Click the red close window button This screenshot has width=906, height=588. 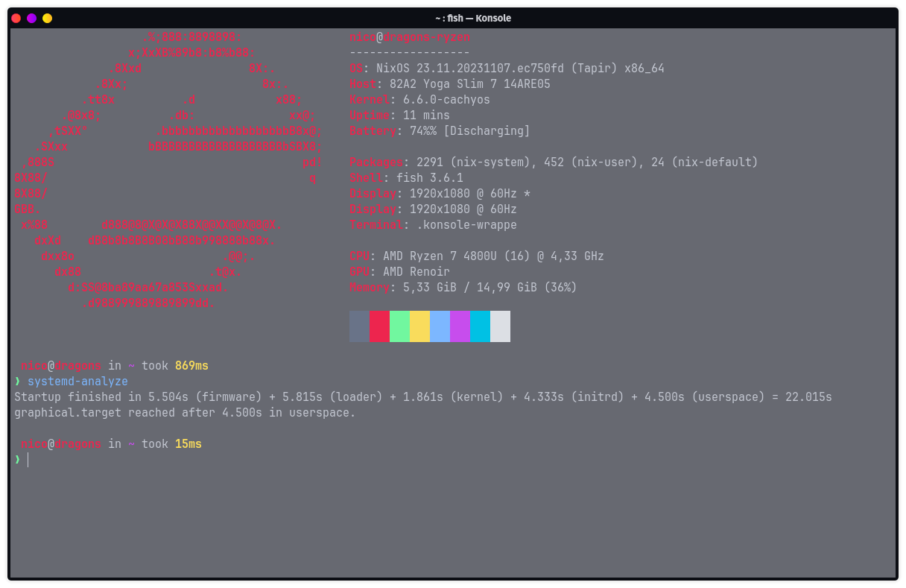pyautogui.click(x=16, y=18)
